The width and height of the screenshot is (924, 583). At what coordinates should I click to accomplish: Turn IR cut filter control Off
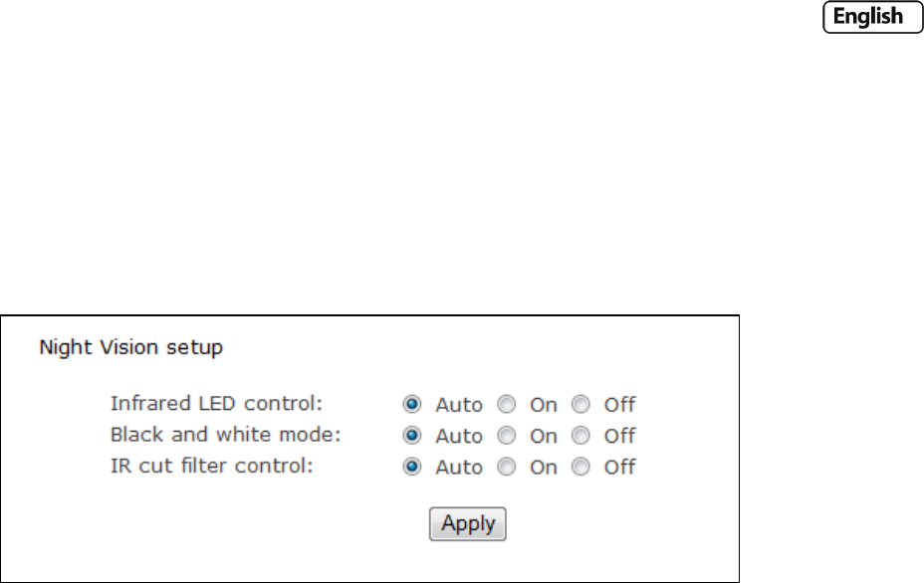pyautogui.click(x=580, y=467)
